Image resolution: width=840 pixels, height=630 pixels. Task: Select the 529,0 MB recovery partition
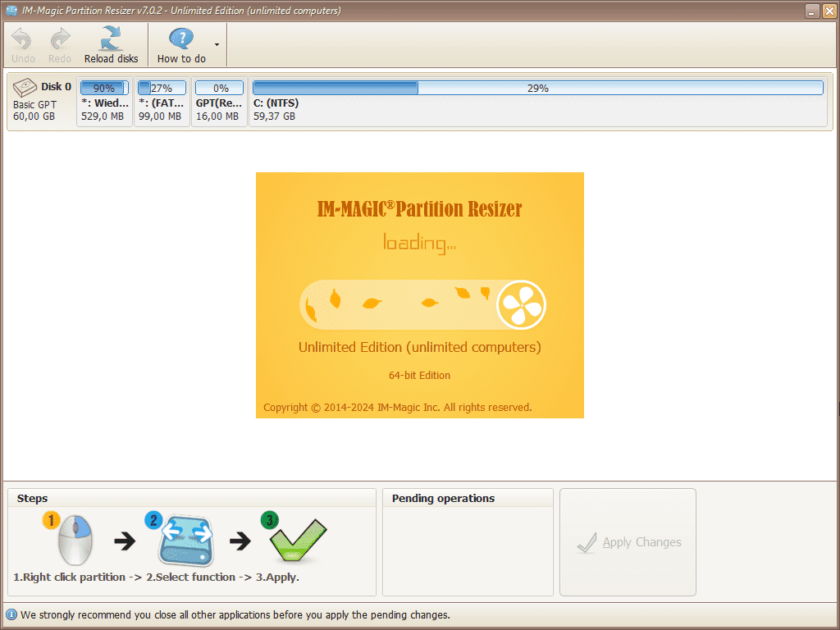coord(104,102)
